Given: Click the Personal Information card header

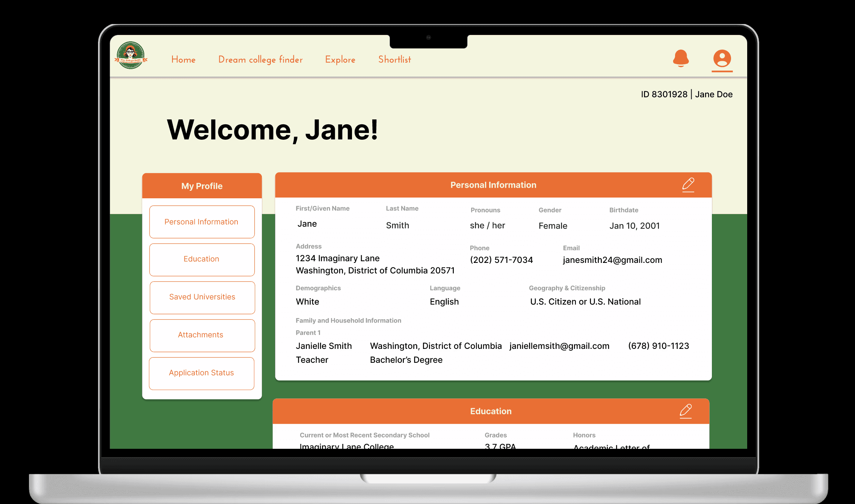Looking at the screenshot, I should 493,185.
